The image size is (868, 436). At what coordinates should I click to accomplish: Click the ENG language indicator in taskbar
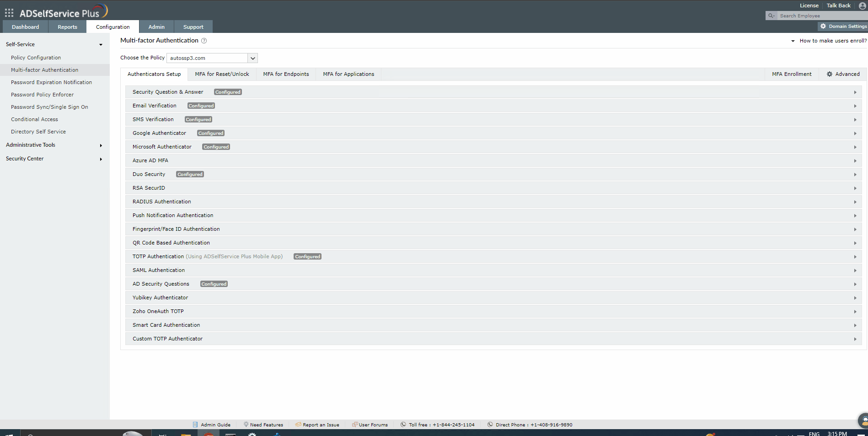(814, 434)
